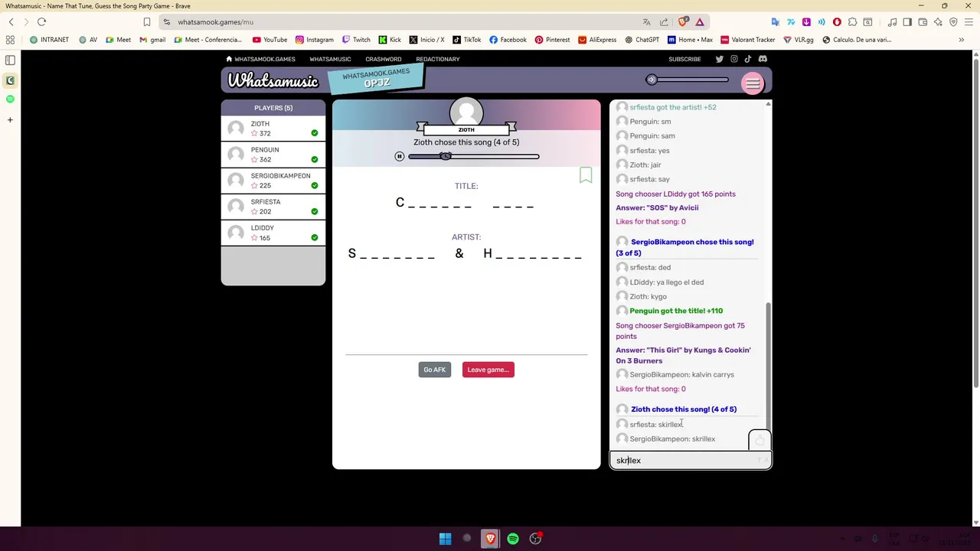Viewport: 980px width, 551px height.
Task: Switch to Brave in the taskbar
Action: (490, 539)
